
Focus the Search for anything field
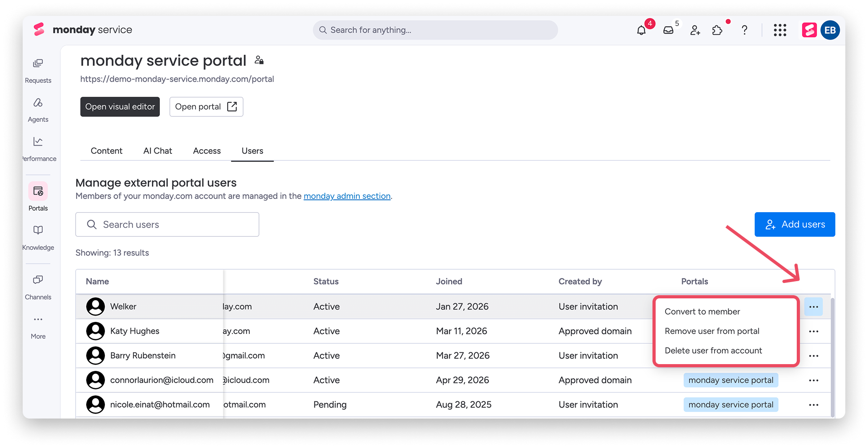click(x=435, y=30)
